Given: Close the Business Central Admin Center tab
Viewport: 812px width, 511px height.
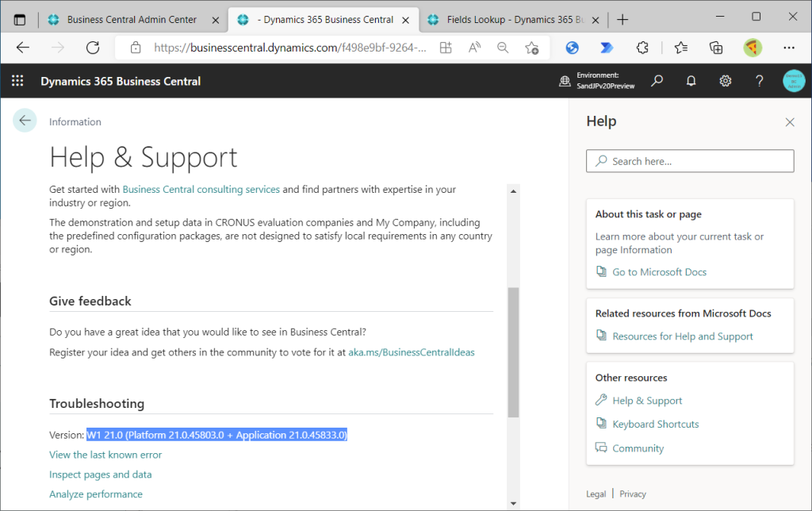Looking at the screenshot, I should (216, 20).
